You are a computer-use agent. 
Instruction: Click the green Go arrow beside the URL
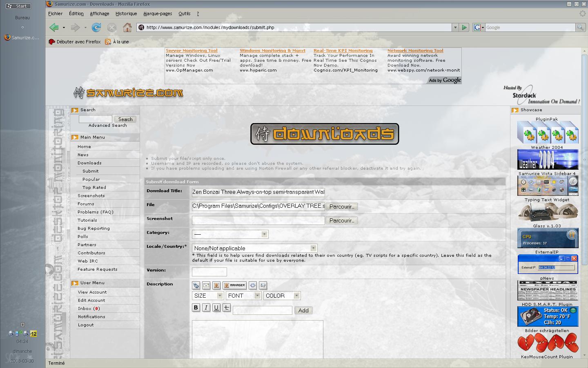pos(464,27)
